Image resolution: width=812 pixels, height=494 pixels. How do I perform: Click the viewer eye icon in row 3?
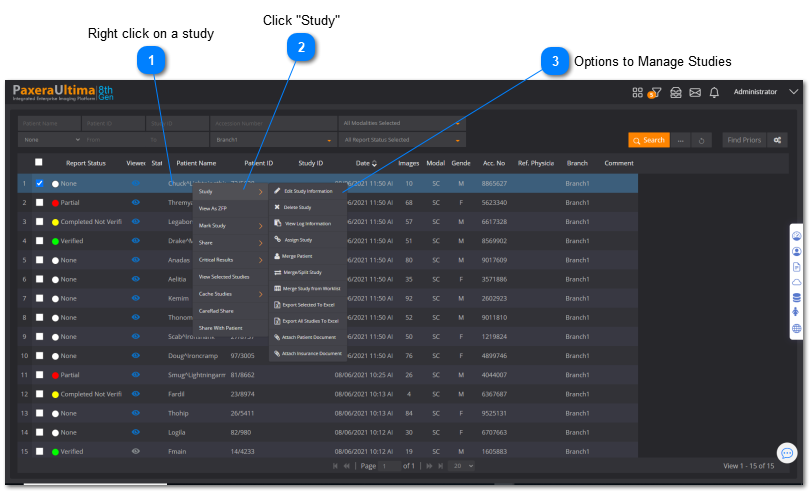coord(136,221)
